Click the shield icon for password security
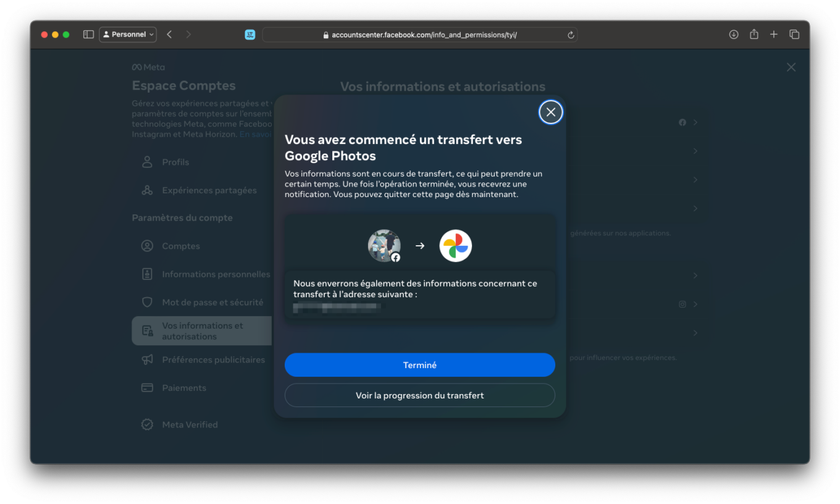The height and width of the screenshot is (504, 840). tap(147, 303)
